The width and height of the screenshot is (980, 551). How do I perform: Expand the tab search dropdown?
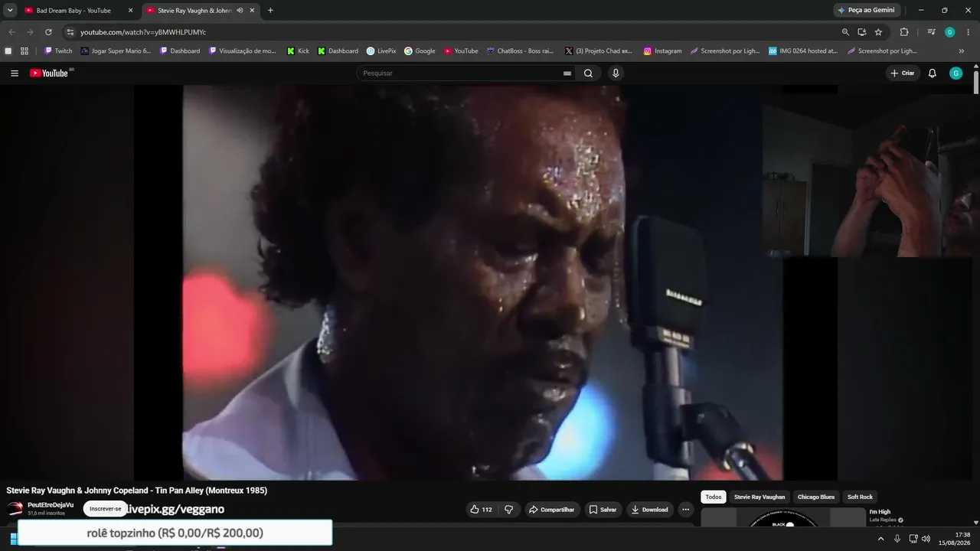point(10,11)
